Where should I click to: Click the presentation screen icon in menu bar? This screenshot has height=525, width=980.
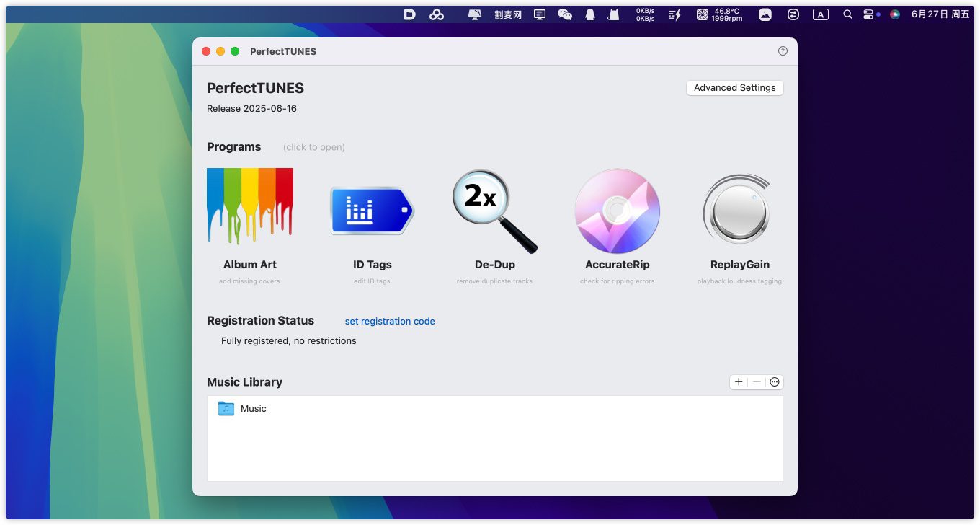(x=474, y=14)
